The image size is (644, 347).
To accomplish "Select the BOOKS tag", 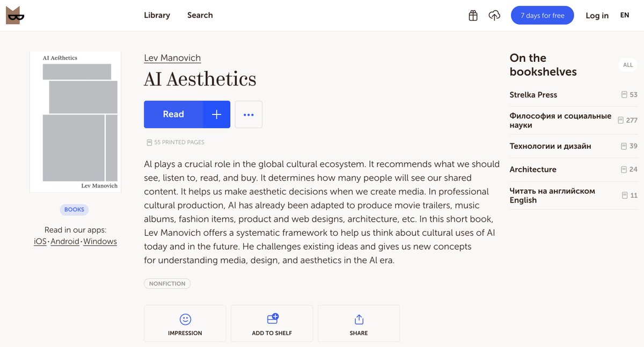I will point(74,209).
